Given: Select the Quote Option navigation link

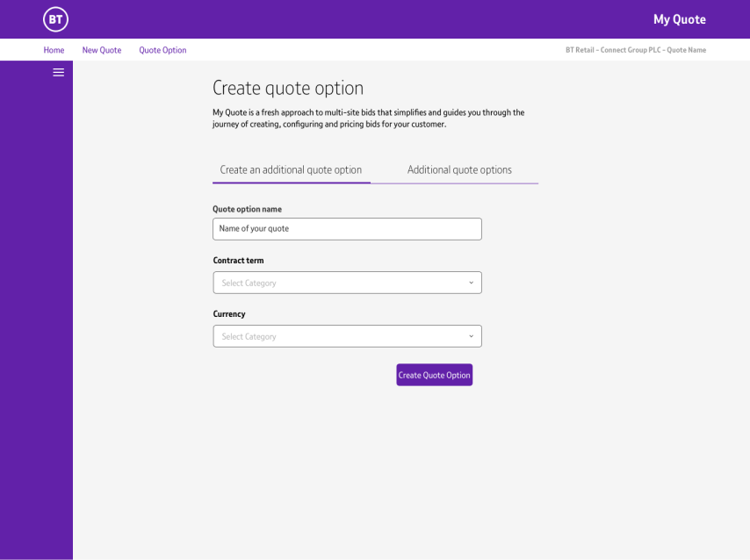Looking at the screenshot, I should (x=162, y=50).
